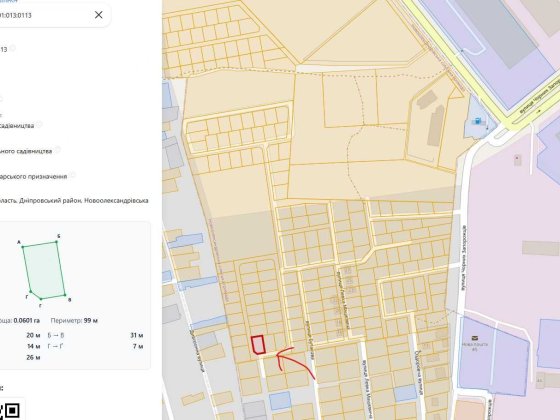Open the info hint next to number 13
The width and height of the screenshot is (560, 420).
pyautogui.click(x=12, y=48)
